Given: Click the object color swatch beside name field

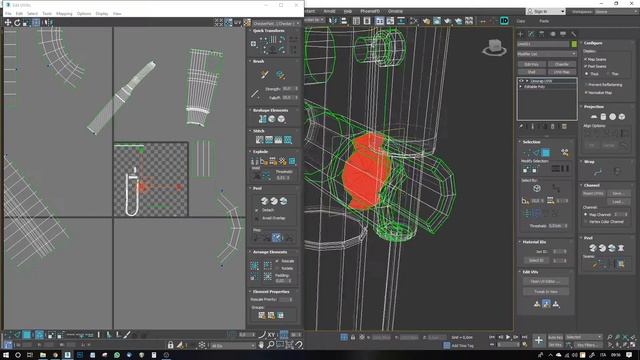Looking at the screenshot, I should click(x=574, y=44).
